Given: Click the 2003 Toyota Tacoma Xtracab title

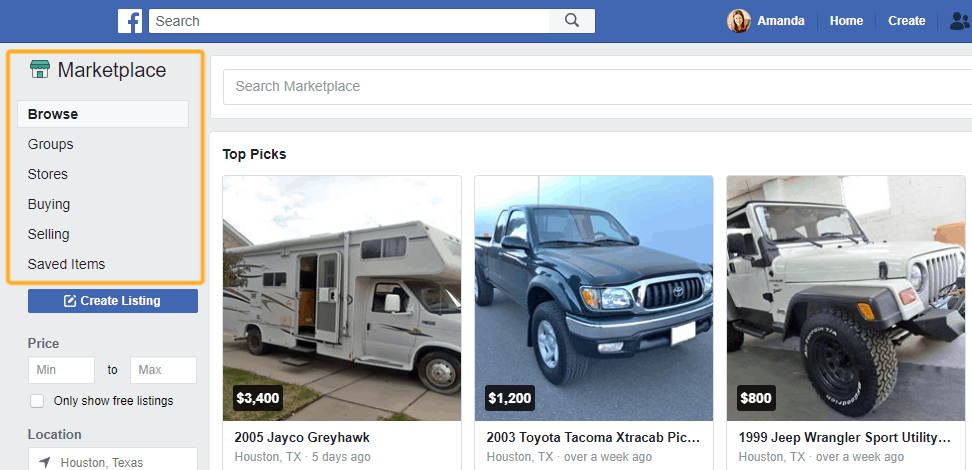Looking at the screenshot, I should [x=593, y=438].
